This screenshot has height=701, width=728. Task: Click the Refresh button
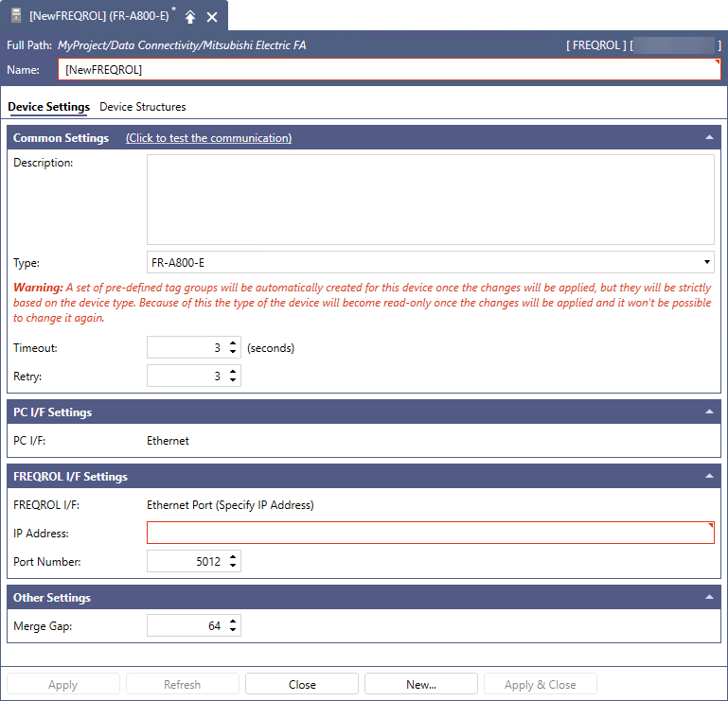pyautogui.click(x=183, y=684)
